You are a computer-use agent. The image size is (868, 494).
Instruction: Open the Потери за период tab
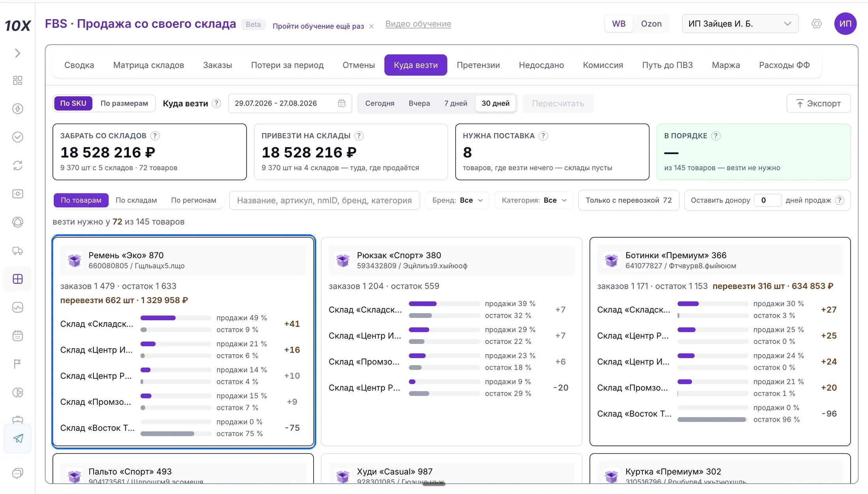(287, 65)
